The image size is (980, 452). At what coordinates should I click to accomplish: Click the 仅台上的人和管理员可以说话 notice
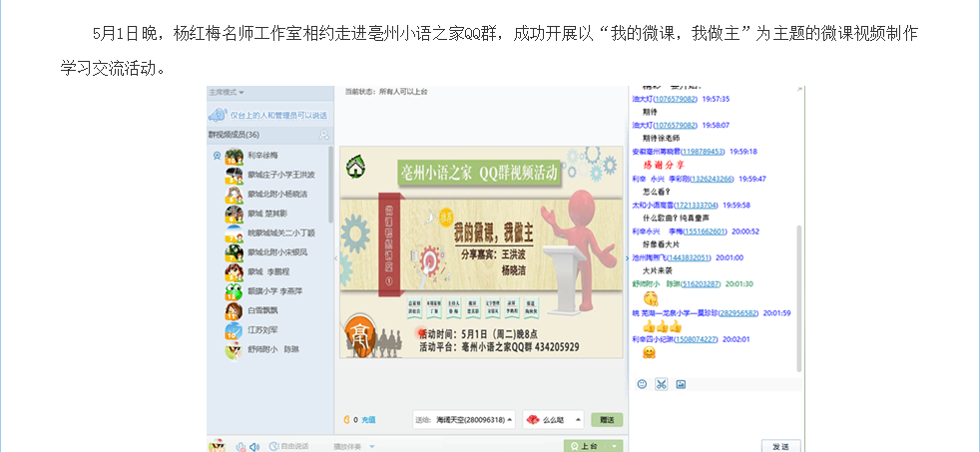278,116
